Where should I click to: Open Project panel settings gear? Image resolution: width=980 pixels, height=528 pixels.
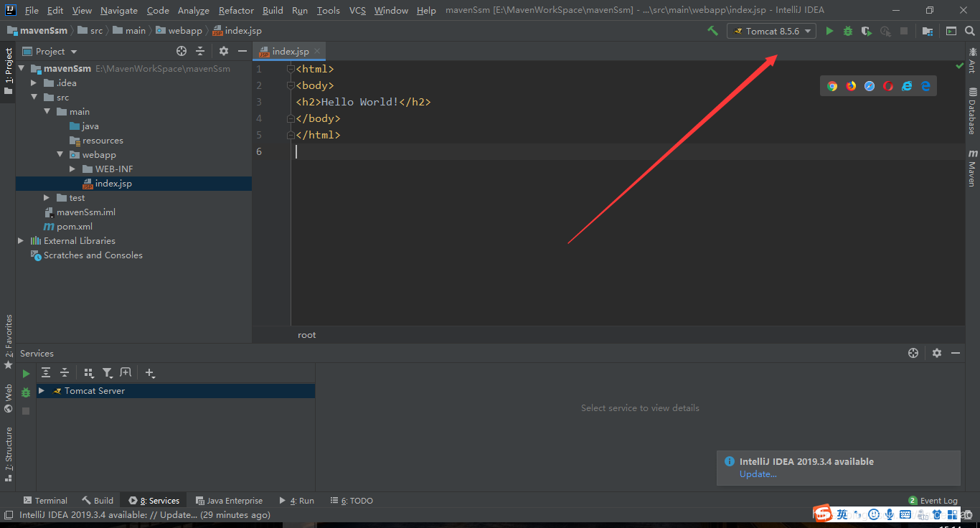[224, 51]
